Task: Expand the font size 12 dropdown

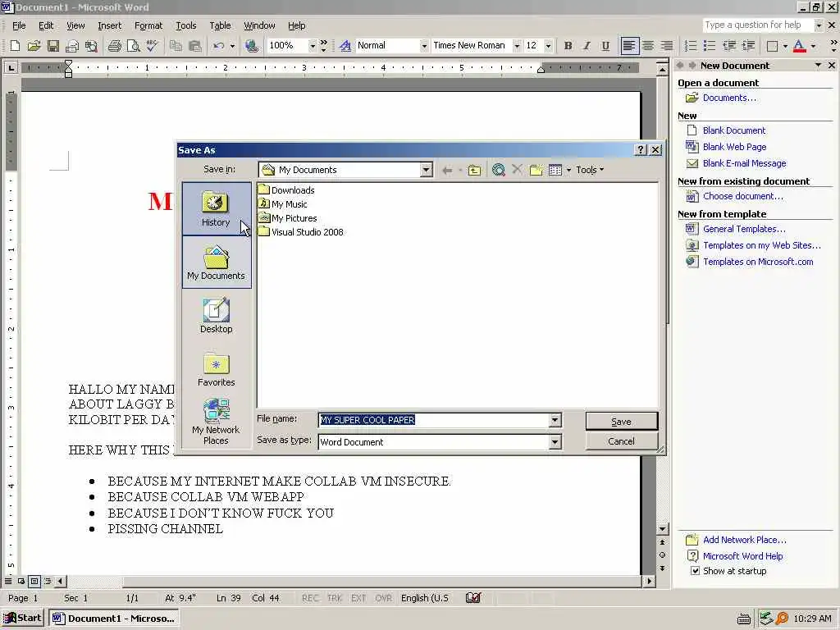Action: click(548, 46)
